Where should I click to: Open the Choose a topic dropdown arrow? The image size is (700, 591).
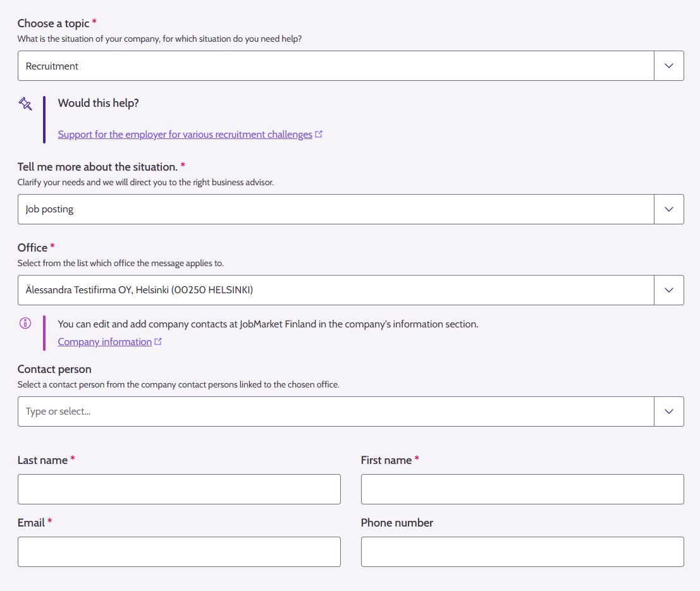[669, 66]
